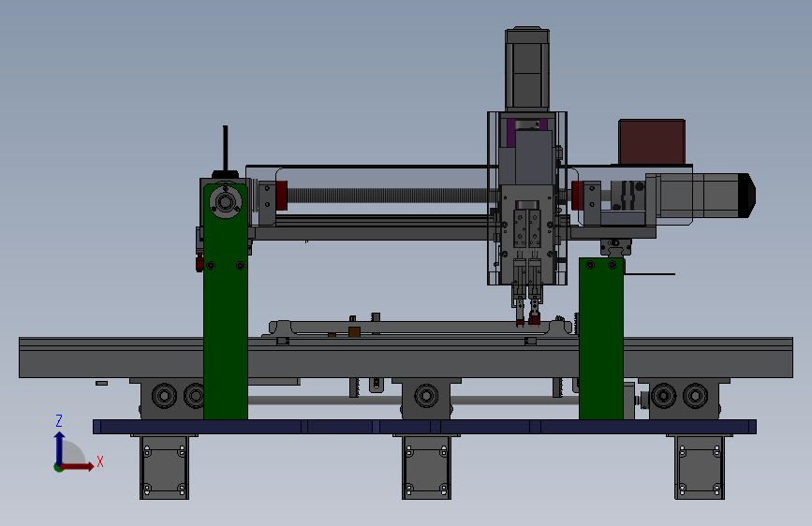This screenshot has height=526, width=812.
Task: Select the long gray conveyor rail
Action: 406,358
